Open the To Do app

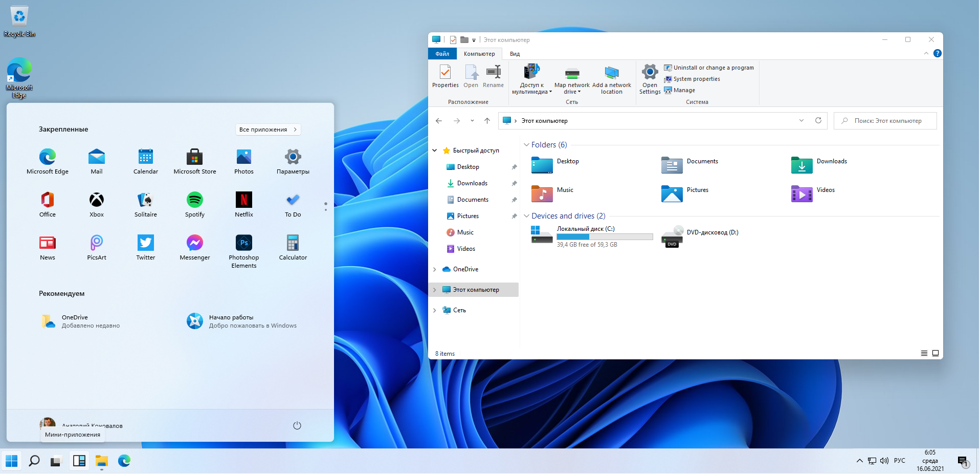click(x=293, y=204)
